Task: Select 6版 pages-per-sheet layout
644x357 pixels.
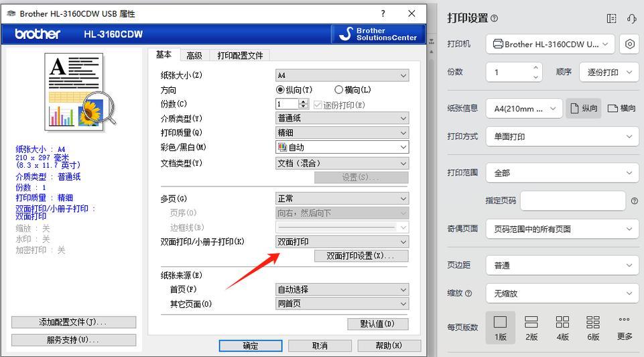Action: pyautogui.click(x=593, y=327)
